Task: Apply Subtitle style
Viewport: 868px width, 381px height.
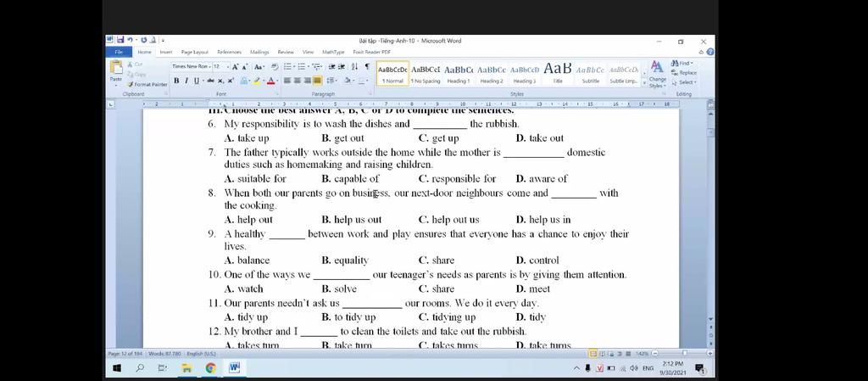Action: [590, 74]
